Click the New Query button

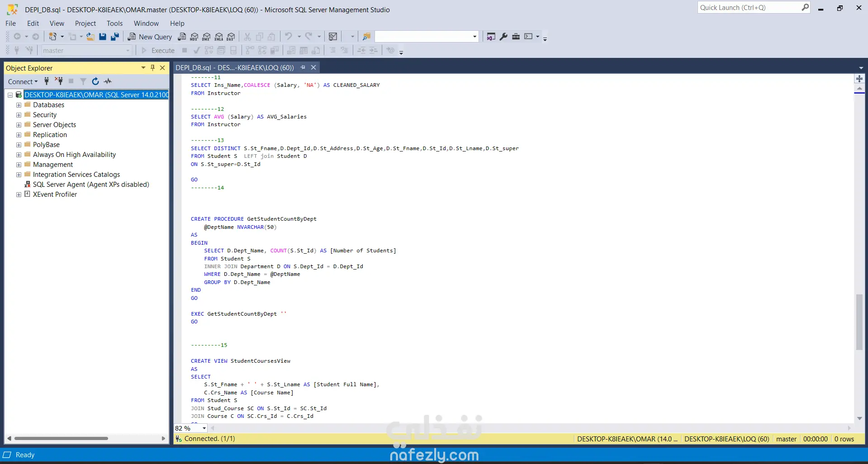click(150, 37)
